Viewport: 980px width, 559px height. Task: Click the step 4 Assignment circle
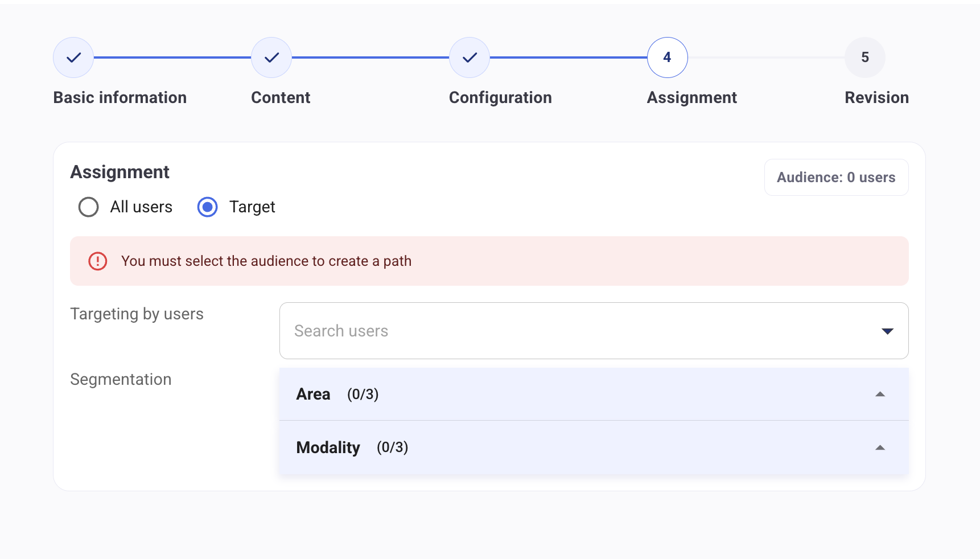[x=667, y=57]
